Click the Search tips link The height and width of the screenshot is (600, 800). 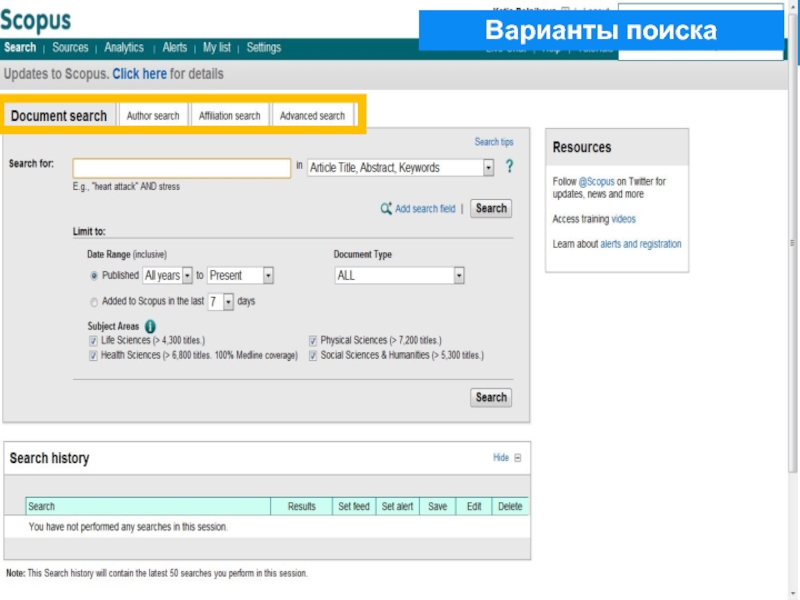point(493,142)
